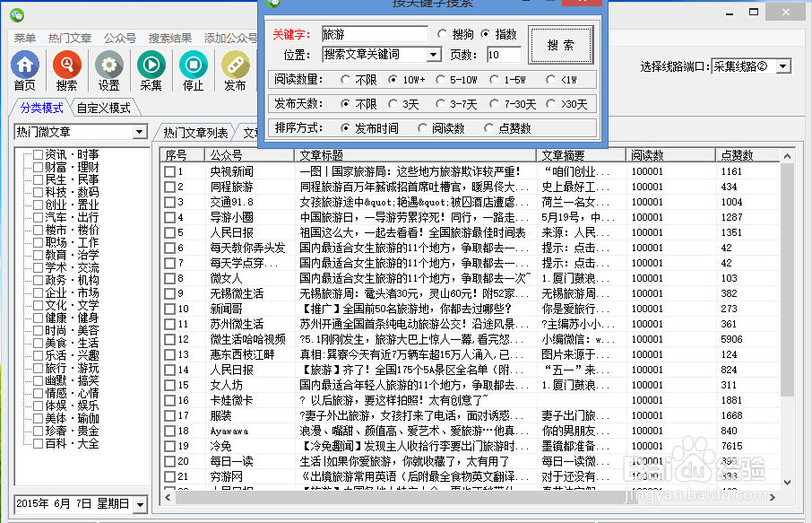
Task: Check the 旅行·游玩 category box
Action: click(x=38, y=368)
